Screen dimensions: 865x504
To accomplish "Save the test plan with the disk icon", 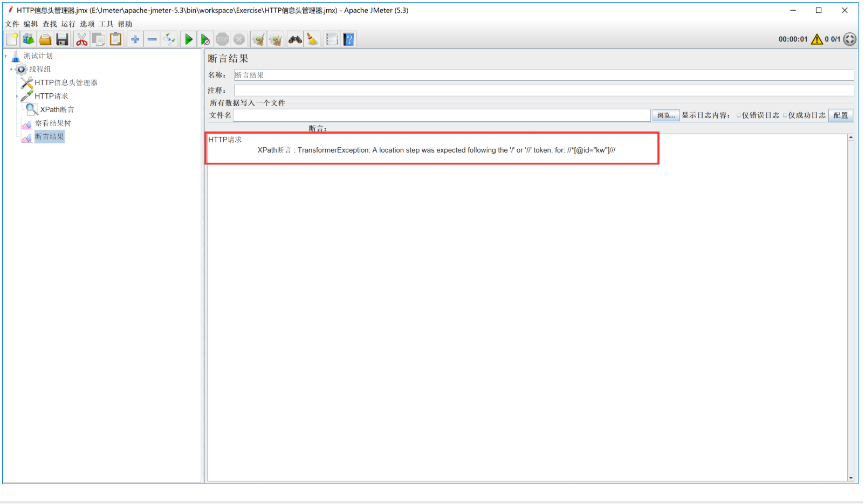I will click(x=62, y=39).
